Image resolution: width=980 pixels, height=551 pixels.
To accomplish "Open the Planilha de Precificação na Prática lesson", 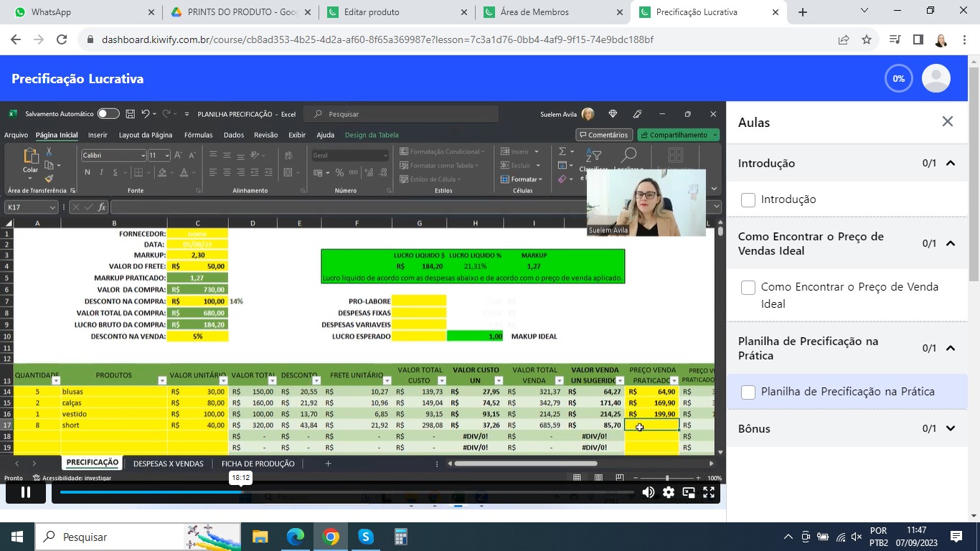I will pyautogui.click(x=847, y=392).
